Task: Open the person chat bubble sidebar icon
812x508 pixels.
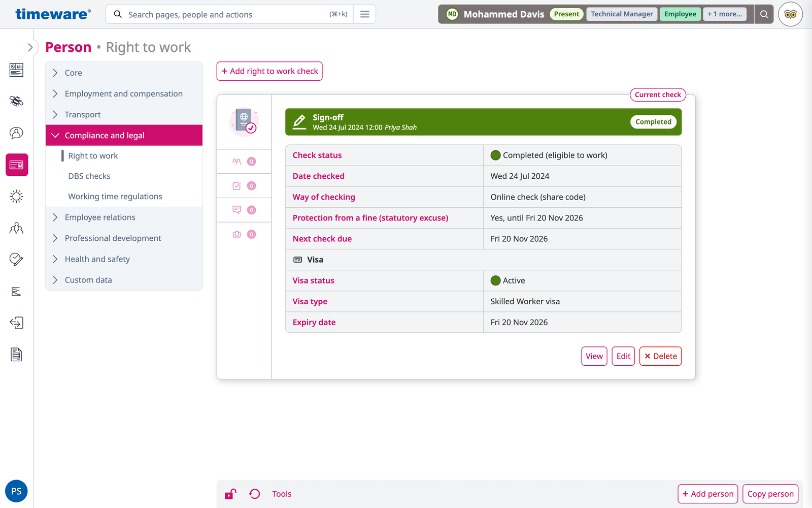Action: pyautogui.click(x=16, y=133)
